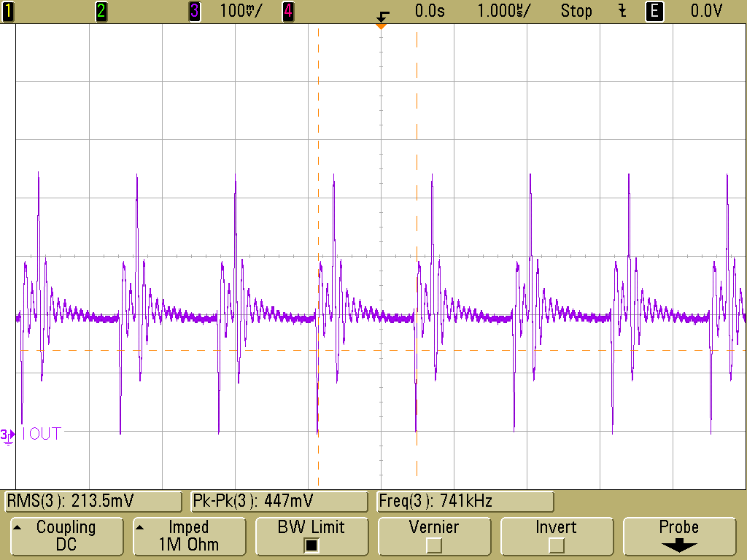This screenshot has width=747, height=560.
Task: Click the Freq(3) 741kHz measurement readout
Action: point(465,501)
